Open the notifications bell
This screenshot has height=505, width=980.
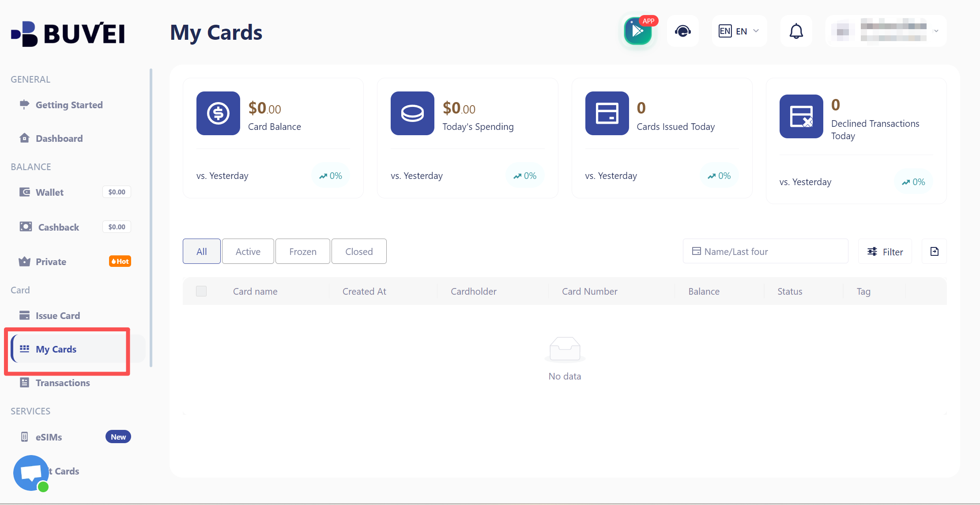(x=796, y=31)
